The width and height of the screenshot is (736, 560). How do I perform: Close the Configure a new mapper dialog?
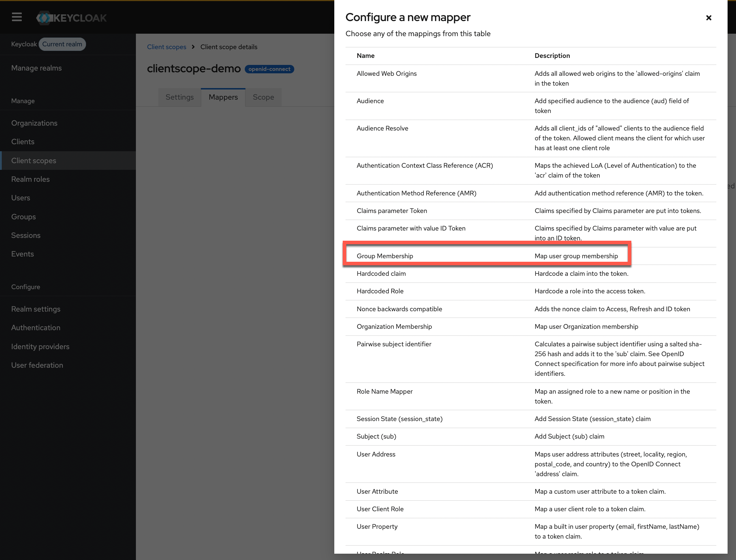coord(708,18)
